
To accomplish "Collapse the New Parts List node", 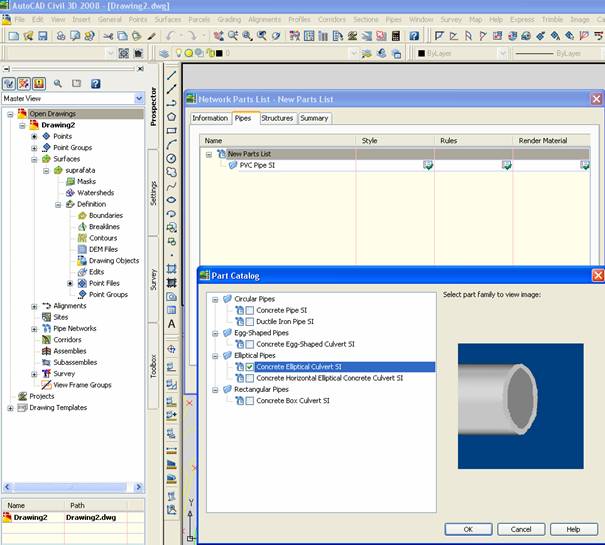I will tap(209, 154).
